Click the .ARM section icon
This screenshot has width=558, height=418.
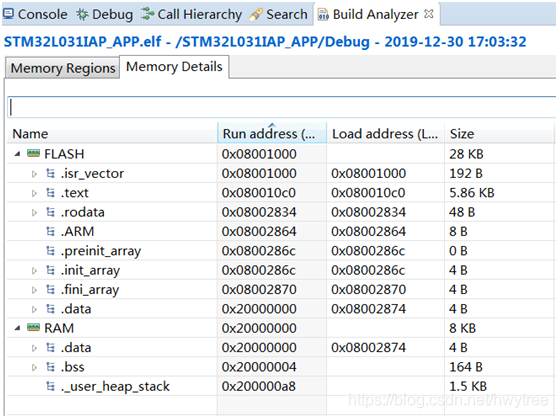[x=51, y=231]
